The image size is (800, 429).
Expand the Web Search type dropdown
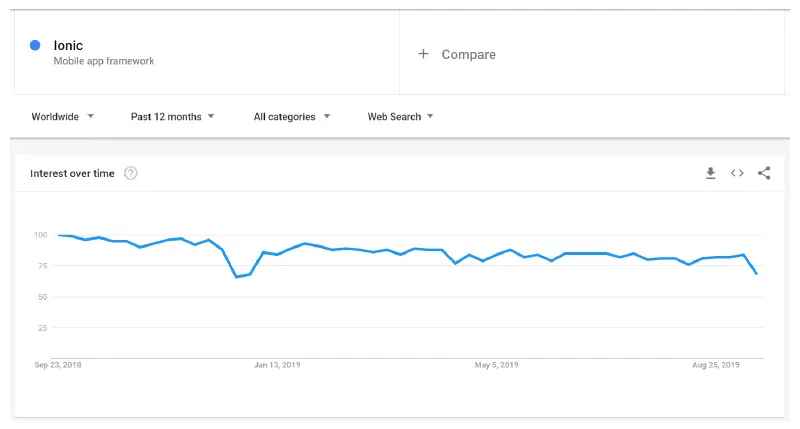pyautogui.click(x=400, y=117)
